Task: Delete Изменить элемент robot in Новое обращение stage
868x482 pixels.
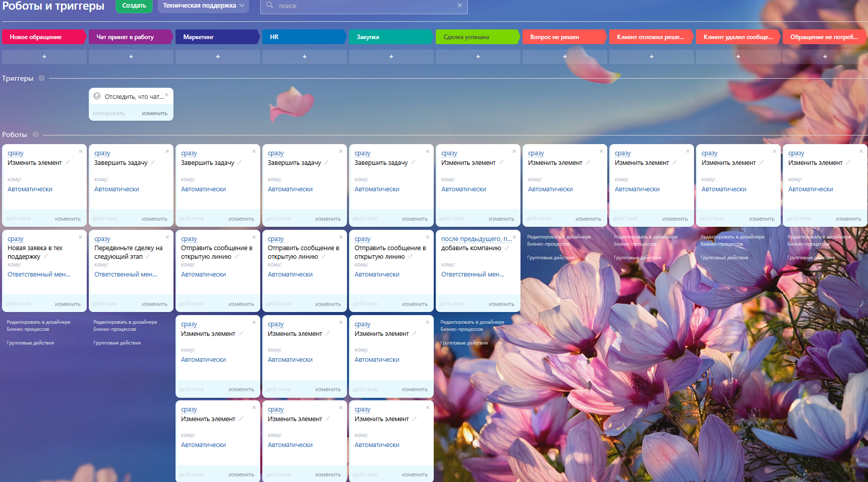Action: coord(81,151)
